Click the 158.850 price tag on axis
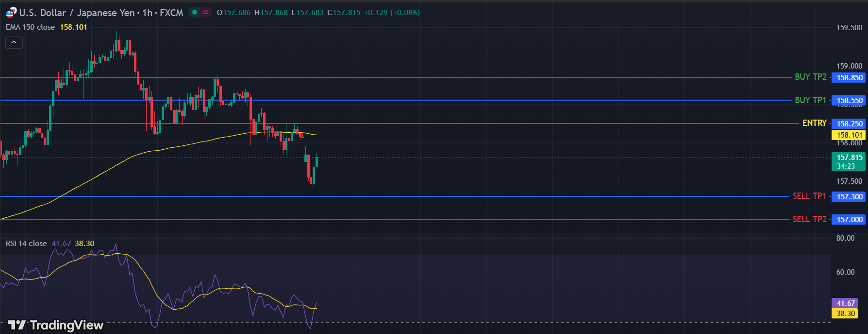This screenshot has width=868, height=334. tap(849, 78)
